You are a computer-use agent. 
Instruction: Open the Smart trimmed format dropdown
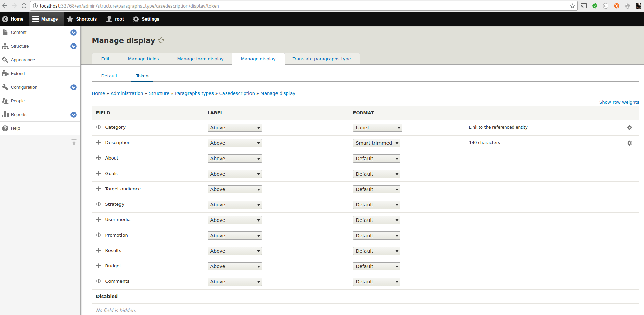point(376,143)
